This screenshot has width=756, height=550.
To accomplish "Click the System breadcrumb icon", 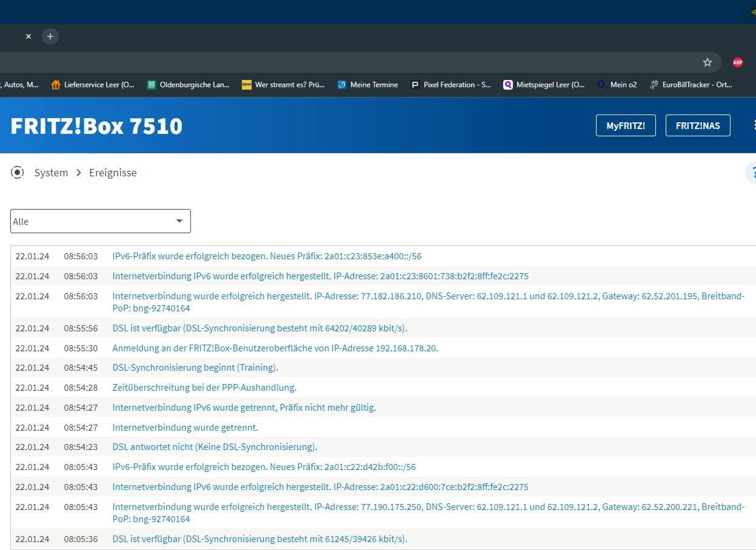I will [x=18, y=173].
